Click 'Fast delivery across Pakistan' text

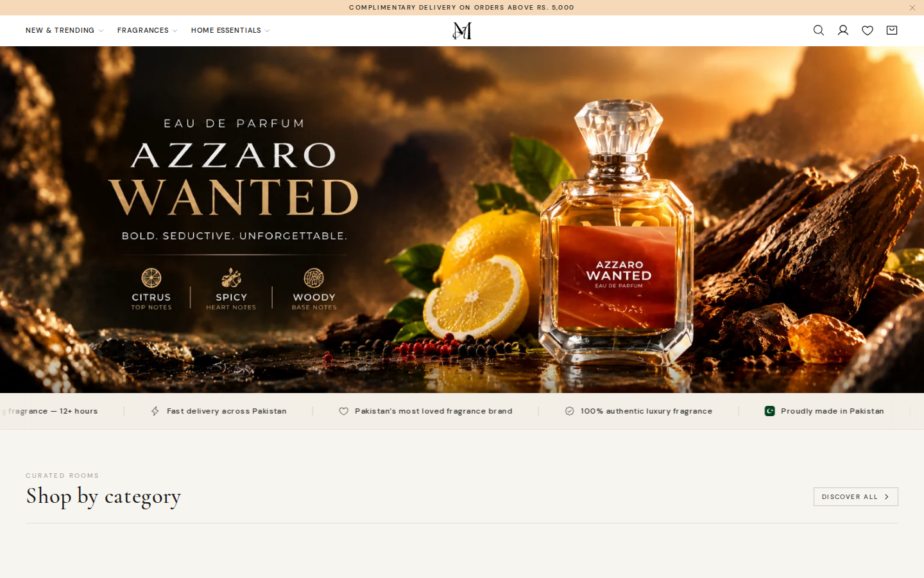(x=227, y=411)
